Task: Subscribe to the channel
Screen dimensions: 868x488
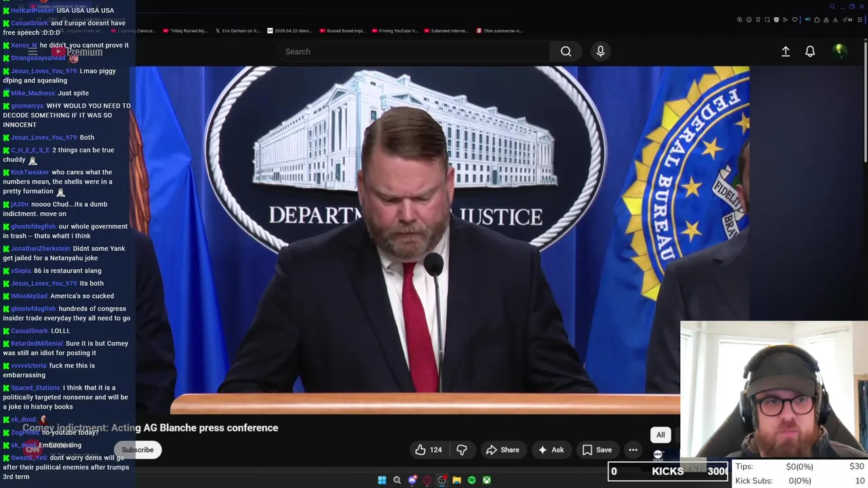Action: (x=138, y=449)
